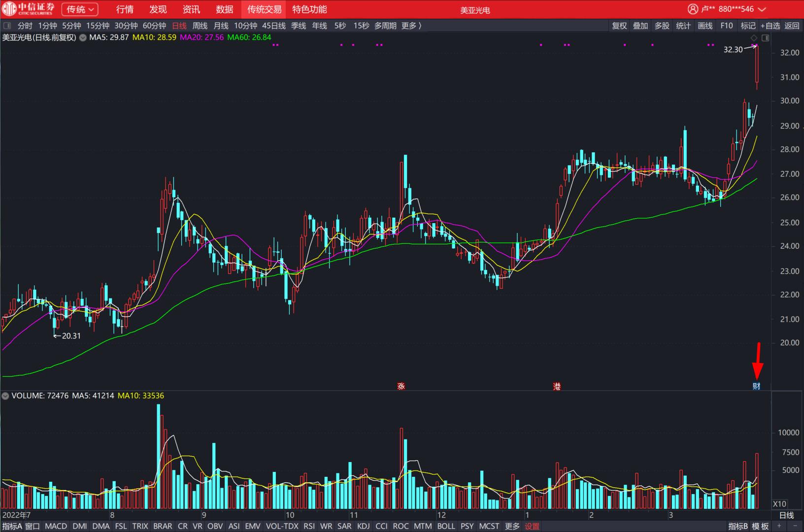Screen dimensions: 804x532
Task: Open the 行情 menu
Action: 125,9
